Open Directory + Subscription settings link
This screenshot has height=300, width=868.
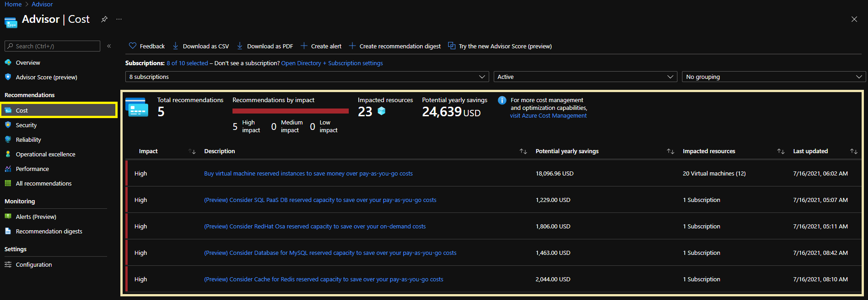[x=332, y=63]
